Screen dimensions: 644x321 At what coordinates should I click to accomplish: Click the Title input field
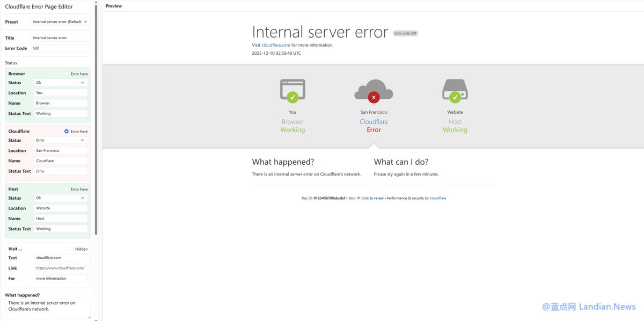[61, 38]
